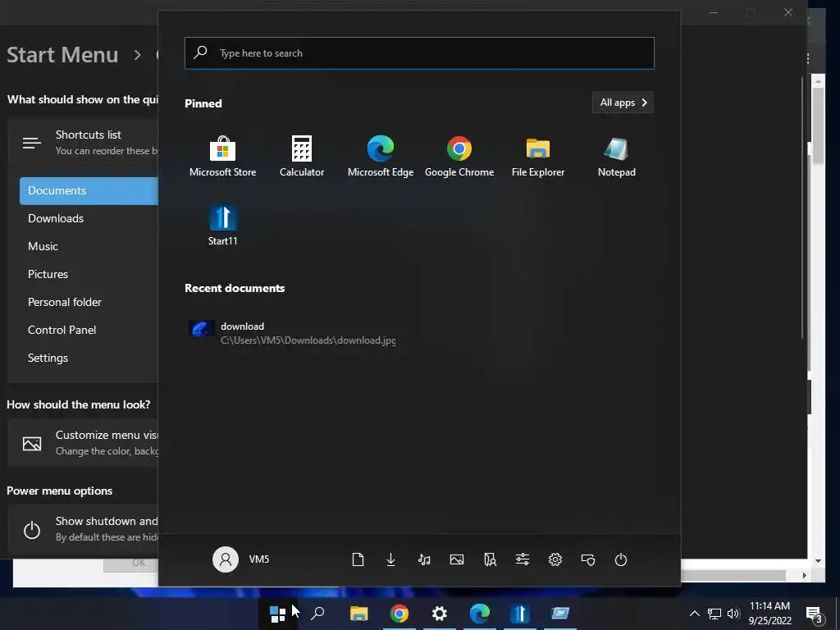
Task: Click the Shortcuts list header row
Action: tap(83, 143)
